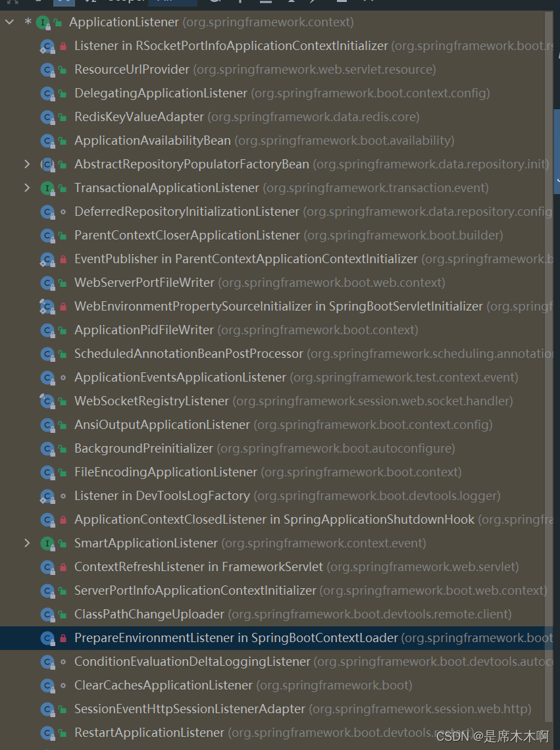Click the class icon of WebSocketRegistryListener
This screenshot has width=560, height=750.
click(46, 401)
